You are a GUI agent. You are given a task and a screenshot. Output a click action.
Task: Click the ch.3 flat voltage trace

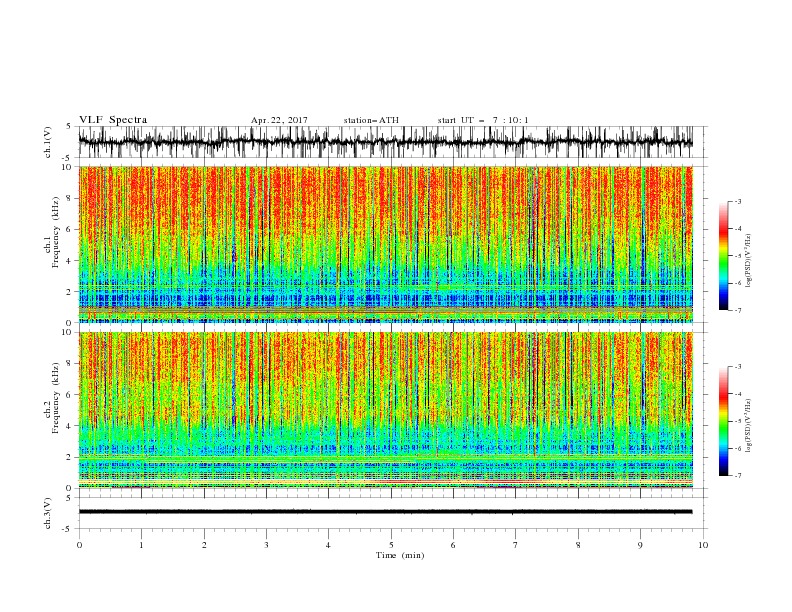pyautogui.click(x=385, y=512)
